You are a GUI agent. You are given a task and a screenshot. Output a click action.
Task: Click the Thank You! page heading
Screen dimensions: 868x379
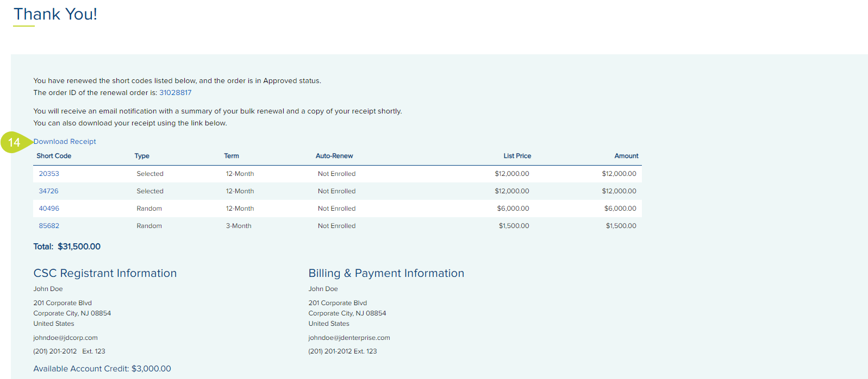pos(55,14)
